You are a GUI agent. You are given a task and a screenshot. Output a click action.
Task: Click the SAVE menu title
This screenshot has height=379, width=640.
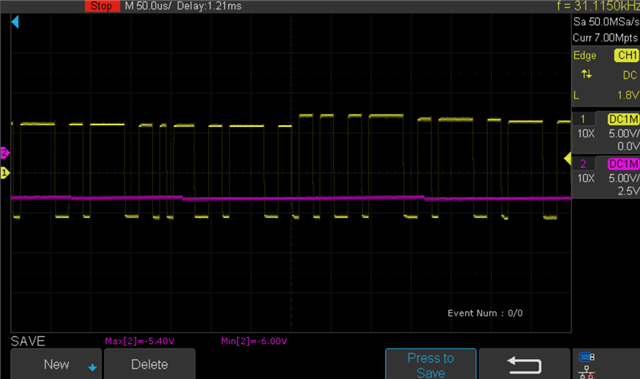(28, 341)
